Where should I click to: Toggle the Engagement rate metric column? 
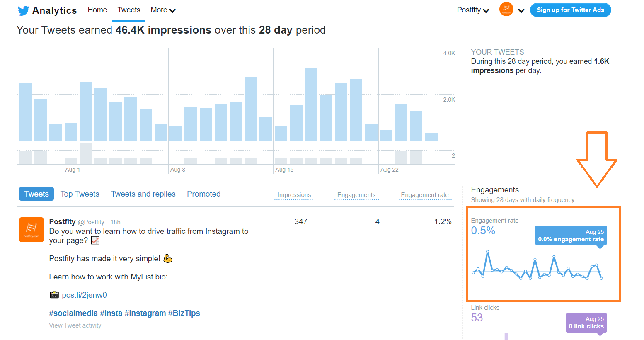click(x=425, y=195)
